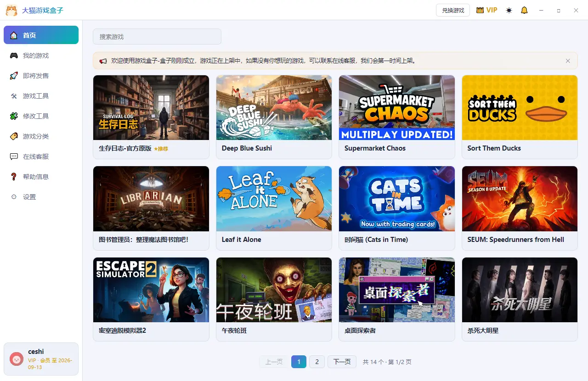Click the title SEUM: Speedrunners from Hell
This screenshot has height=381, width=588.
516,240
